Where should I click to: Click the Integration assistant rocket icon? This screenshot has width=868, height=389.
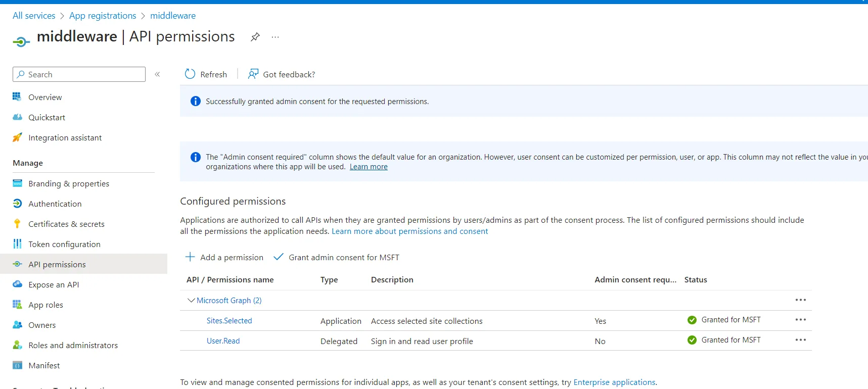pos(17,137)
